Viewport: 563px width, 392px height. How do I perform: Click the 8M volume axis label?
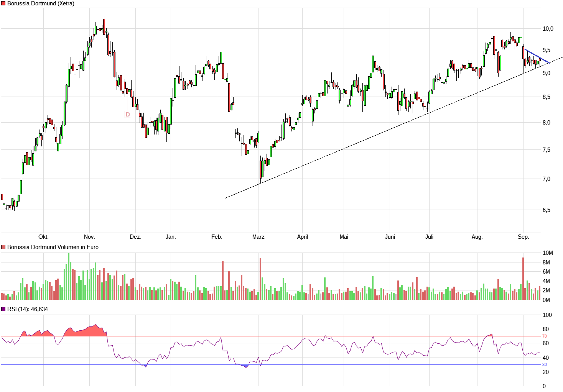tap(547, 262)
